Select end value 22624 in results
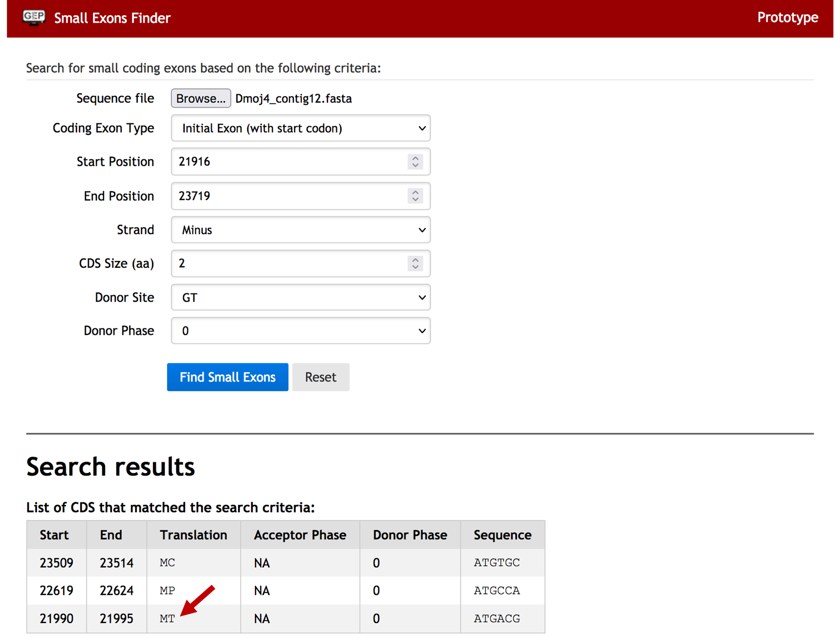Viewport: 840px width, 640px height. click(116, 591)
